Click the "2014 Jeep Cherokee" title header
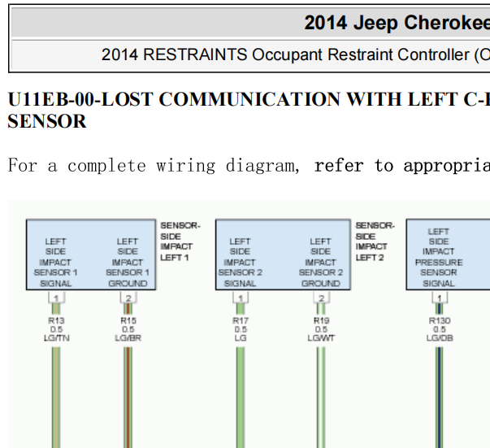 (397, 23)
